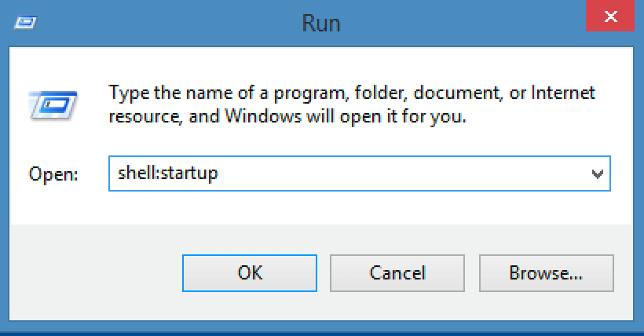Viewport: 644px width, 336px height.
Task: Click the "Run" title bar text
Action: [321, 22]
